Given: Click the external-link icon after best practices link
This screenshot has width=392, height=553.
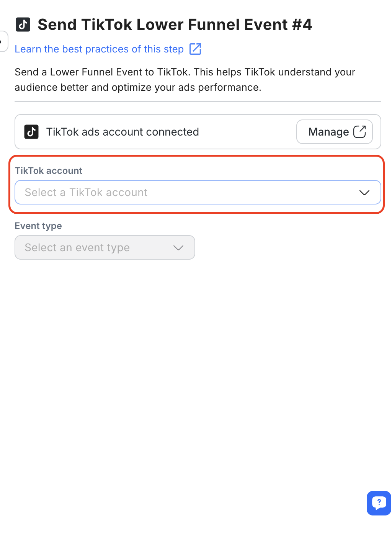Looking at the screenshot, I should [195, 49].
